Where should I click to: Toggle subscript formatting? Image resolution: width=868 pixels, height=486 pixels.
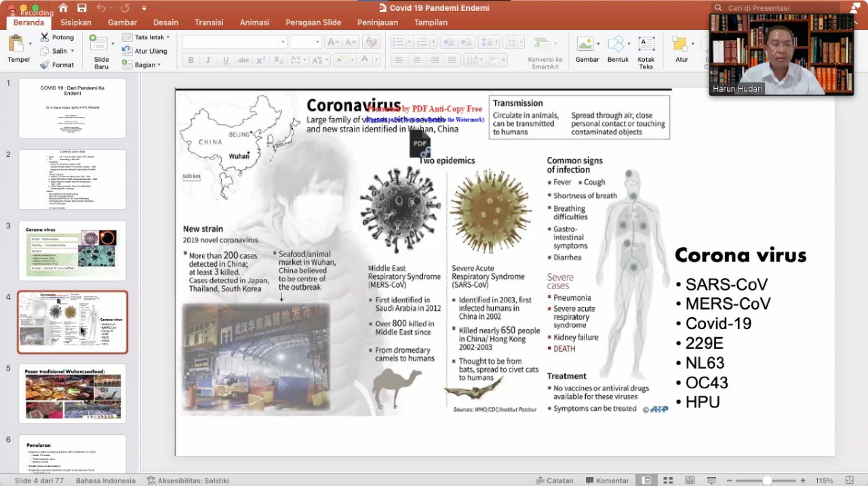pos(278,60)
